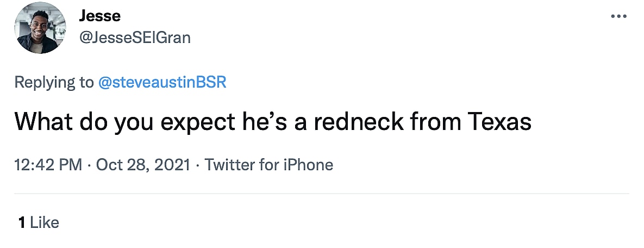Click the word 'Twitter' in the source label
This screenshot has height=248, width=644.
[x=229, y=164]
